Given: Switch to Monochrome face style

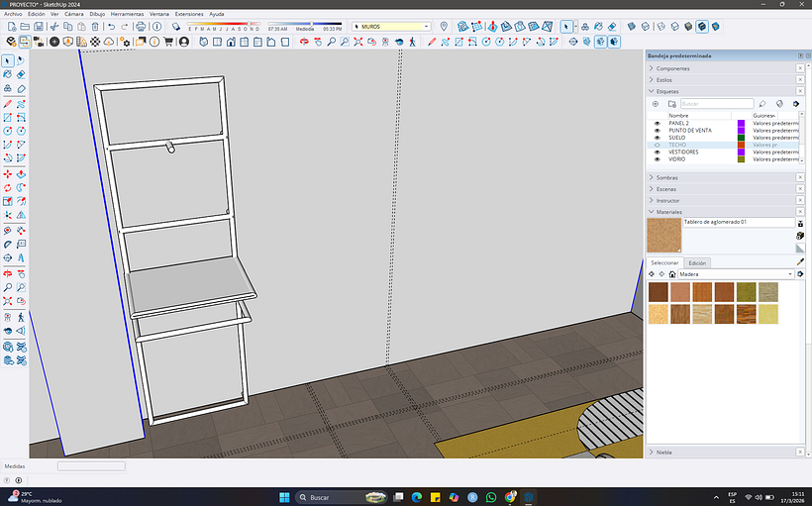Looking at the screenshot, I should click(x=715, y=27).
